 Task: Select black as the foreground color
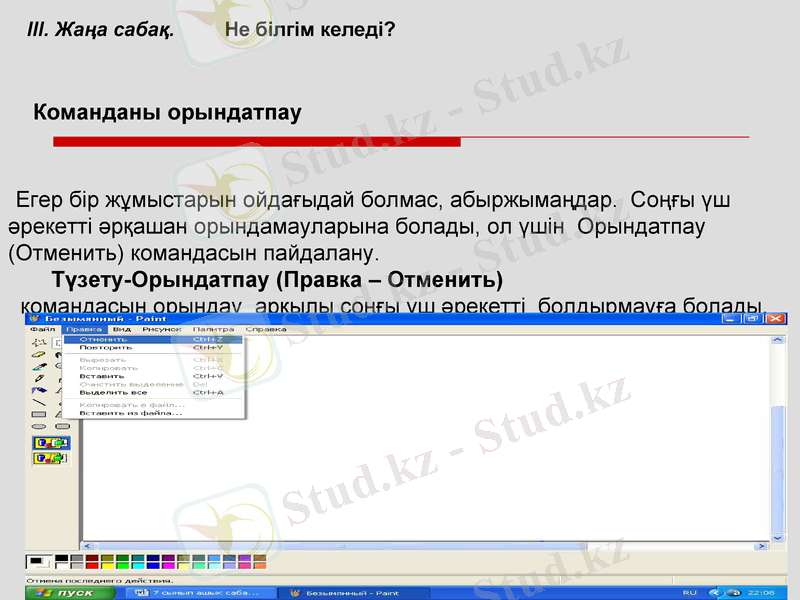pos(60,557)
